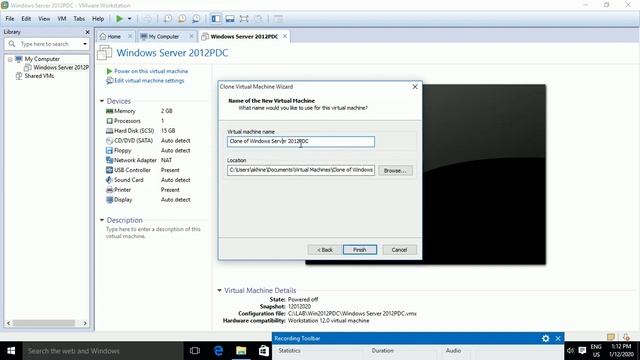Open Recording Toolbar settings gear
Image resolution: width=640 pixels, height=360 pixels.
click(545, 338)
